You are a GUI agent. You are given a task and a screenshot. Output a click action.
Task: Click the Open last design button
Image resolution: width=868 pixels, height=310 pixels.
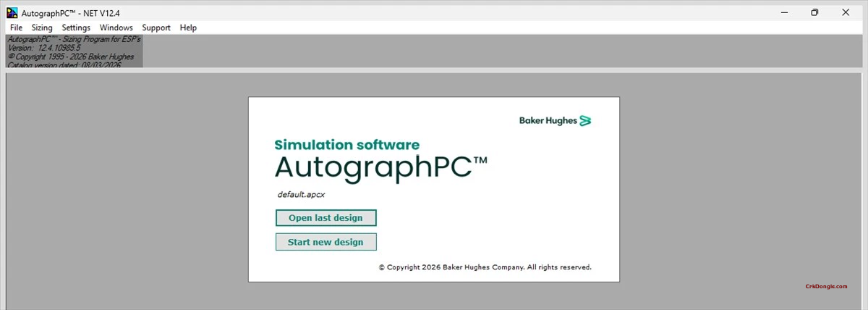click(325, 217)
